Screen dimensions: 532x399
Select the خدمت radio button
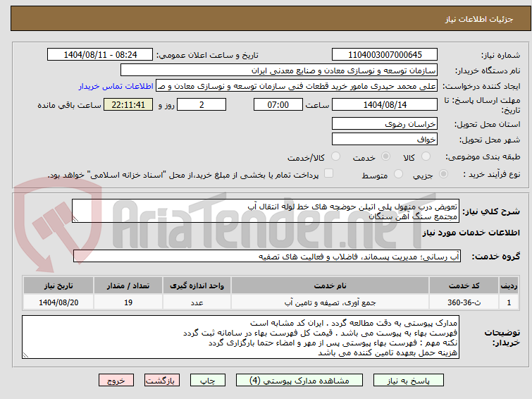[x=385, y=156]
